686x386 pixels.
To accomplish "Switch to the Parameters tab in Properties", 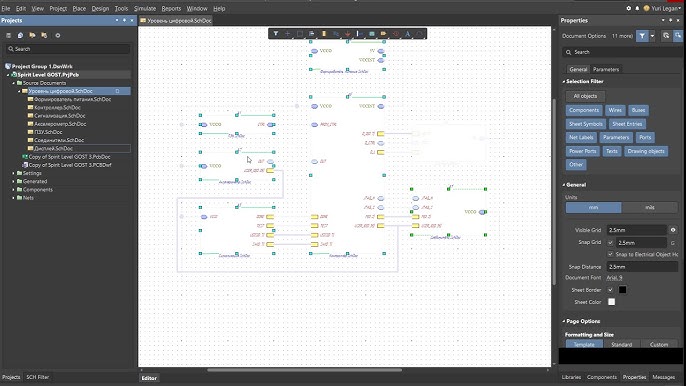I will 606,69.
